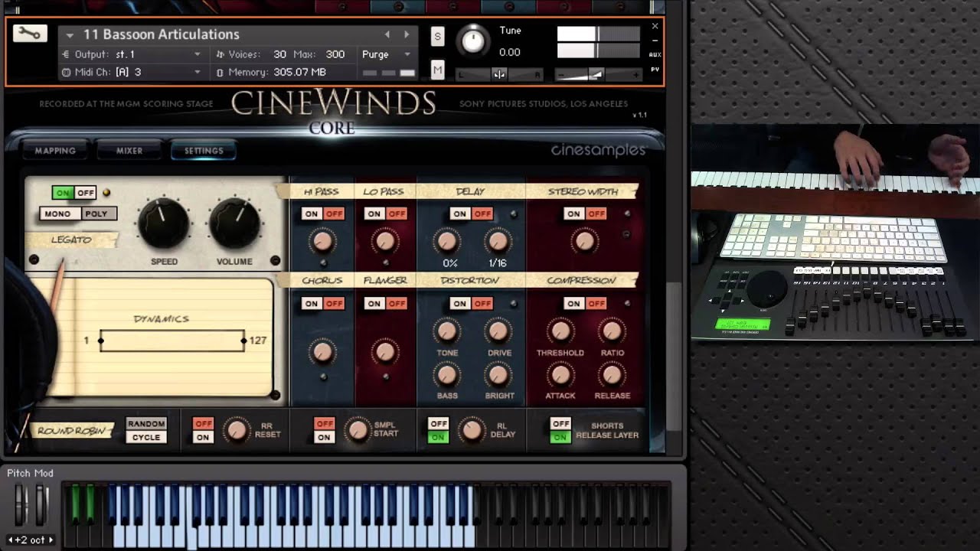This screenshot has height=551, width=980.
Task: Go to next instrument with right arrow
Action: tap(407, 34)
